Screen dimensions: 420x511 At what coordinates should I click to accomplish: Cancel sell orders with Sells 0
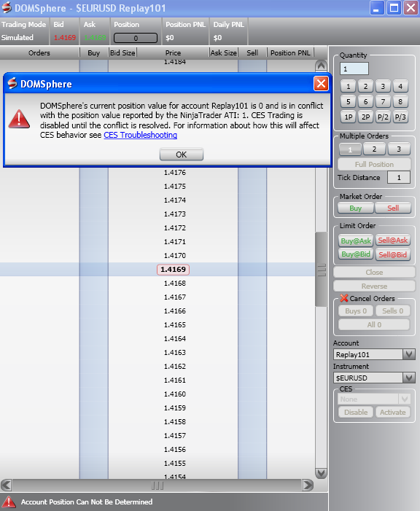click(392, 311)
